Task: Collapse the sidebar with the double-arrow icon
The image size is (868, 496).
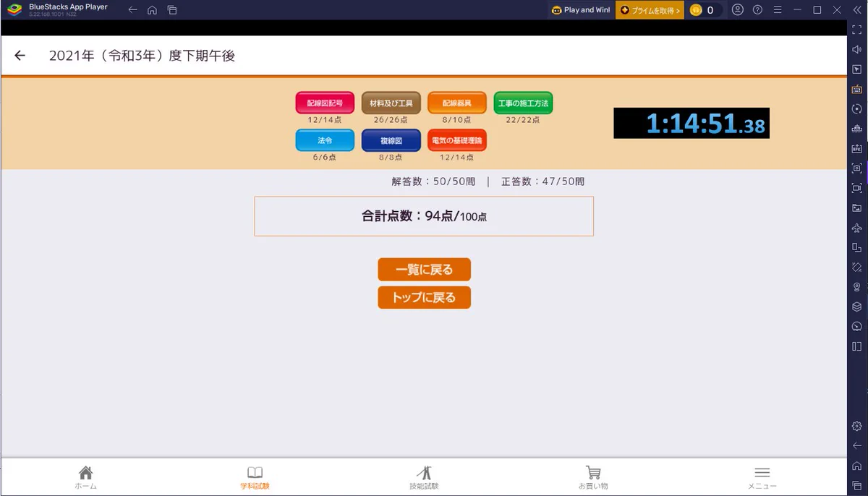Action: pos(856,10)
